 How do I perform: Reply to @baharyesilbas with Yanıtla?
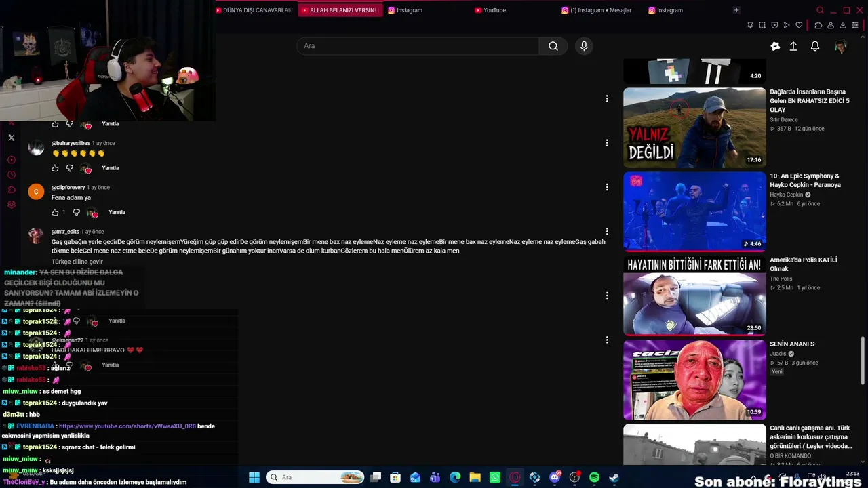click(111, 168)
